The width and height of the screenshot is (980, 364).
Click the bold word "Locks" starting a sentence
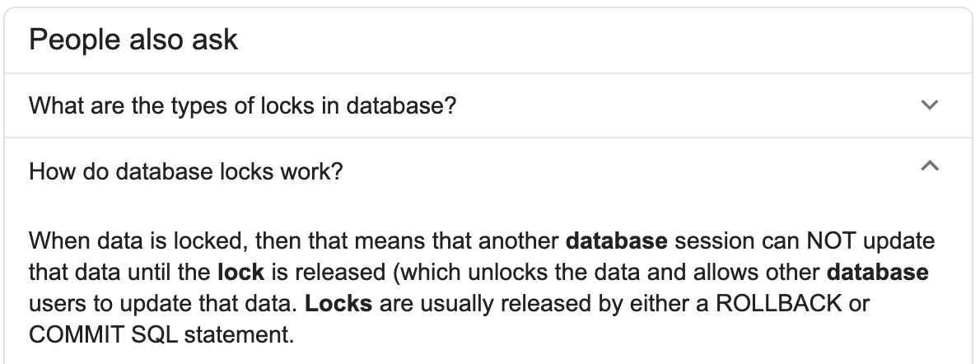(338, 302)
